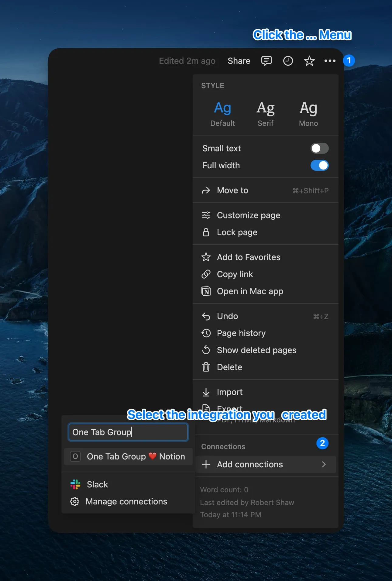Click the Share button
Screen dimensions: 392x581
click(x=239, y=61)
